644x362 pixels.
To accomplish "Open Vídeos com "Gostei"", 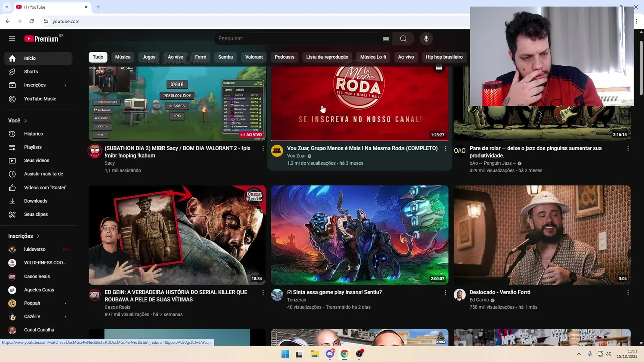I will [38, 188].
